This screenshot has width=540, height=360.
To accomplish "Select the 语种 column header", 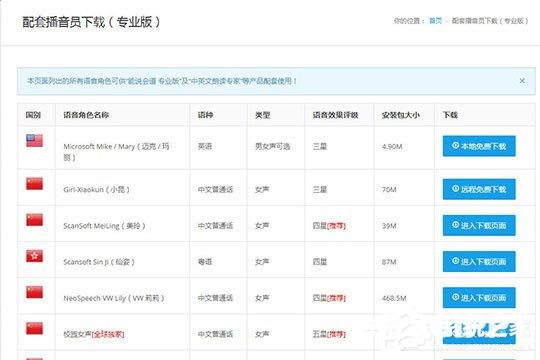I will [205, 115].
